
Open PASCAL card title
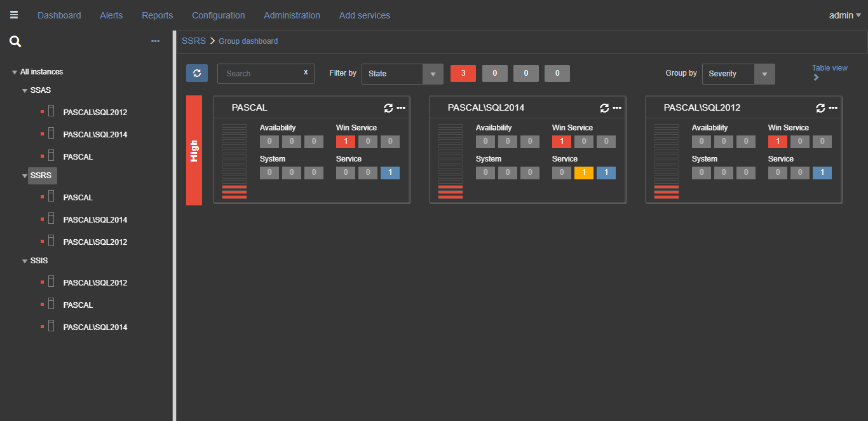click(249, 108)
